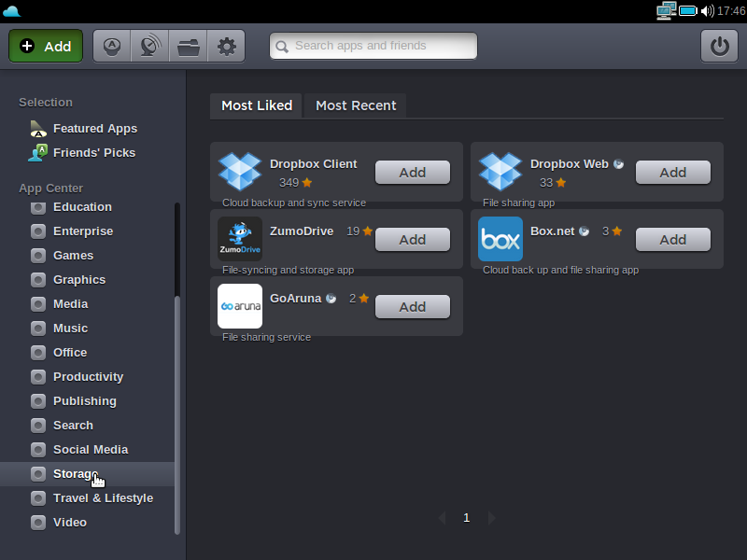This screenshot has width=747, height=560.
Task: Click the Search apps and friends field
Action: pos(373,46)
